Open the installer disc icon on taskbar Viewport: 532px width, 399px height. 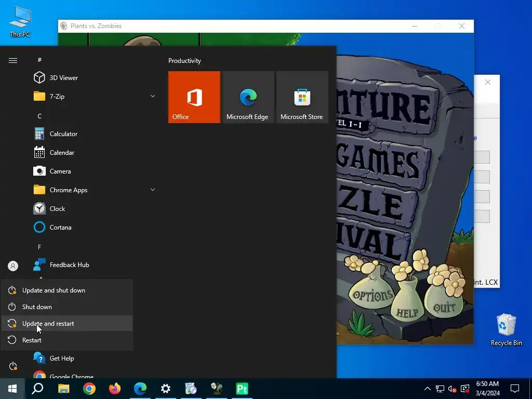pyautogui.click(x=191, y=389)
